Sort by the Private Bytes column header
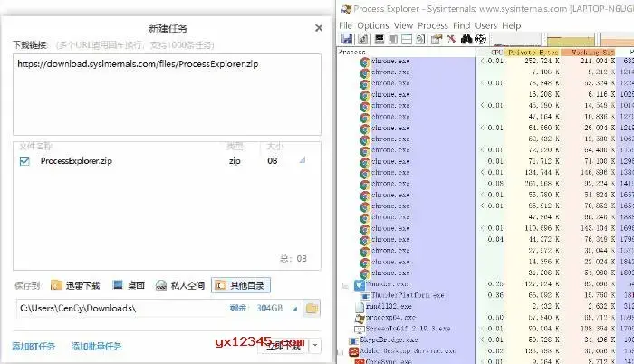The image size is (634, 364). 533,53
